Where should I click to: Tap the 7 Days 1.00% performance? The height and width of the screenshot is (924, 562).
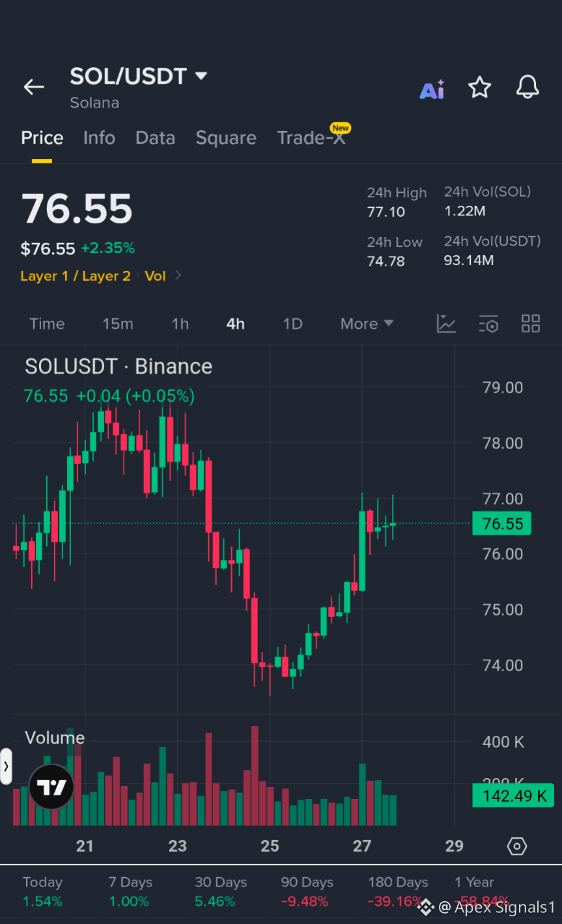[x=130, y=891]
